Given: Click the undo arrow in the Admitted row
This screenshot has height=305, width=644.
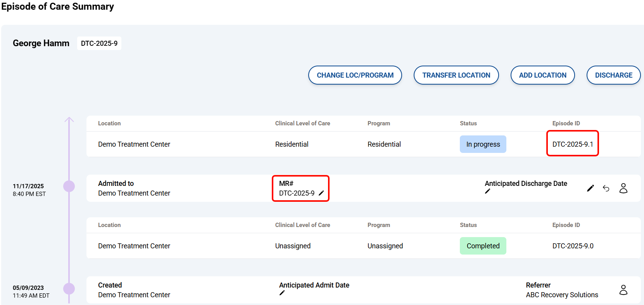Looking at the screenshot, I should (606, 188).
